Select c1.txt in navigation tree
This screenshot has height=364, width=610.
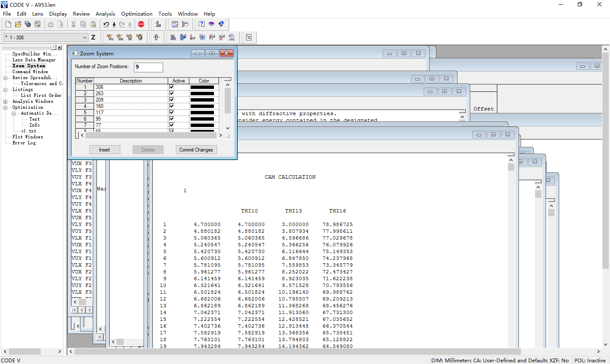click(29, 131)
